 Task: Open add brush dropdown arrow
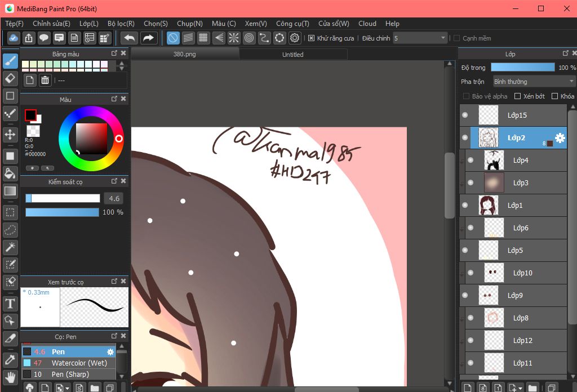[67, 388]
